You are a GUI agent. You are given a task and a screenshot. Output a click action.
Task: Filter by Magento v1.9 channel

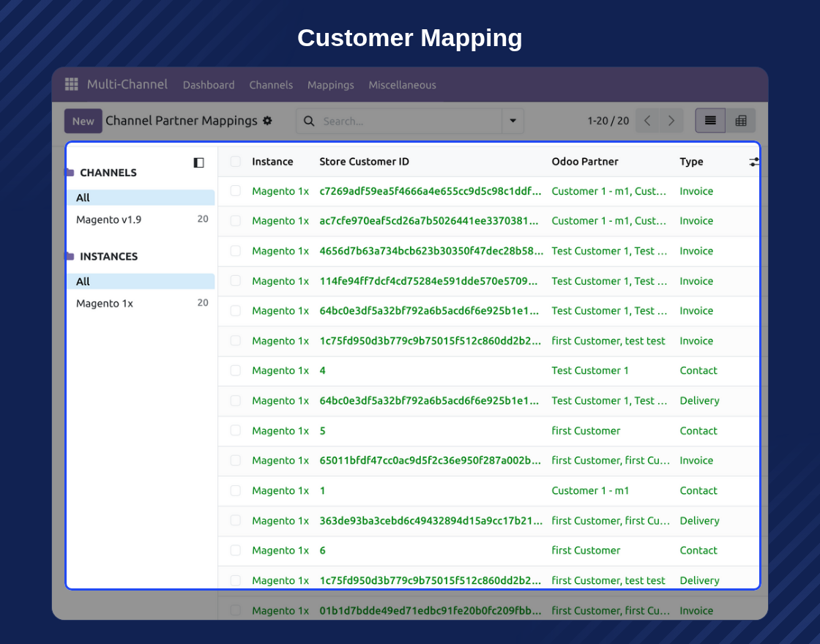pyautogui.click(x=141, y=220)
